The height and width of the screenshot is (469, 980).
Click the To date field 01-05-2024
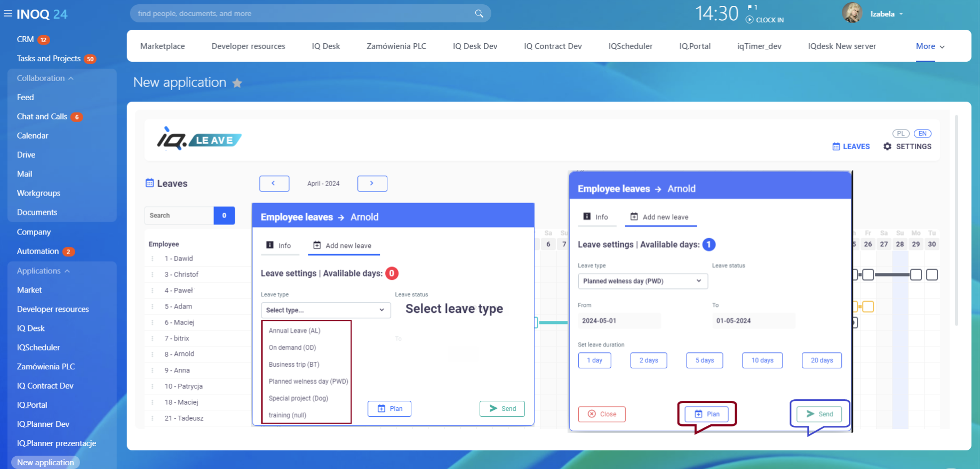pyautogui.click(x=754, y=321)
